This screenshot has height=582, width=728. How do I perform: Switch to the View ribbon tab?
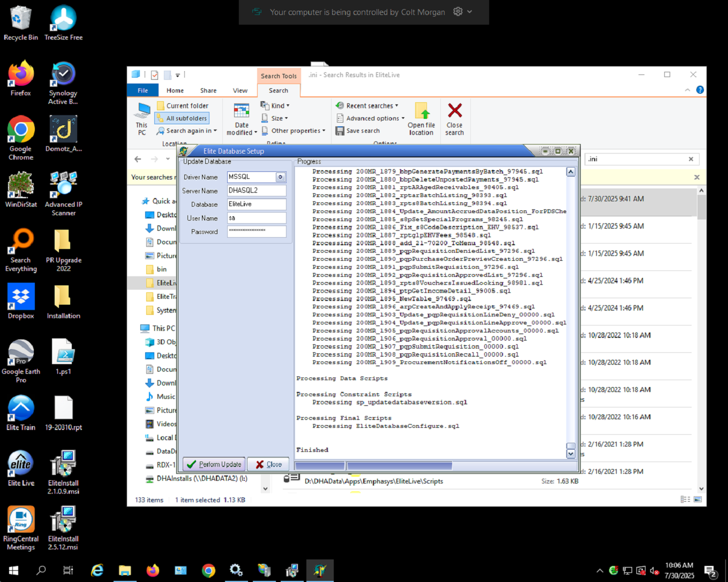coord(240,90)
